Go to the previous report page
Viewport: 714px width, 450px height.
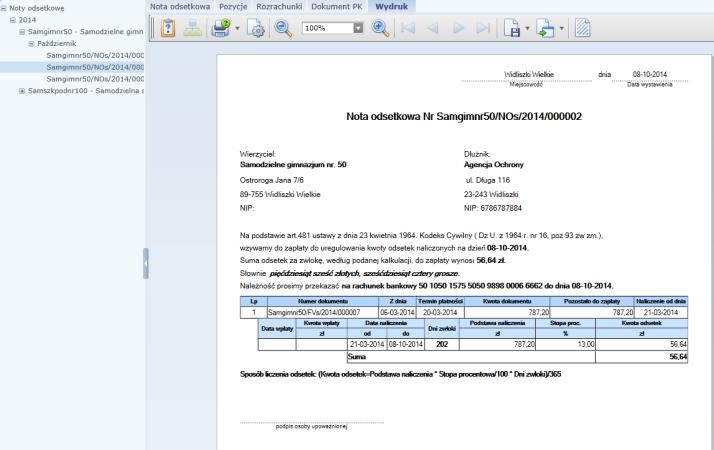(x=433, y=28)
